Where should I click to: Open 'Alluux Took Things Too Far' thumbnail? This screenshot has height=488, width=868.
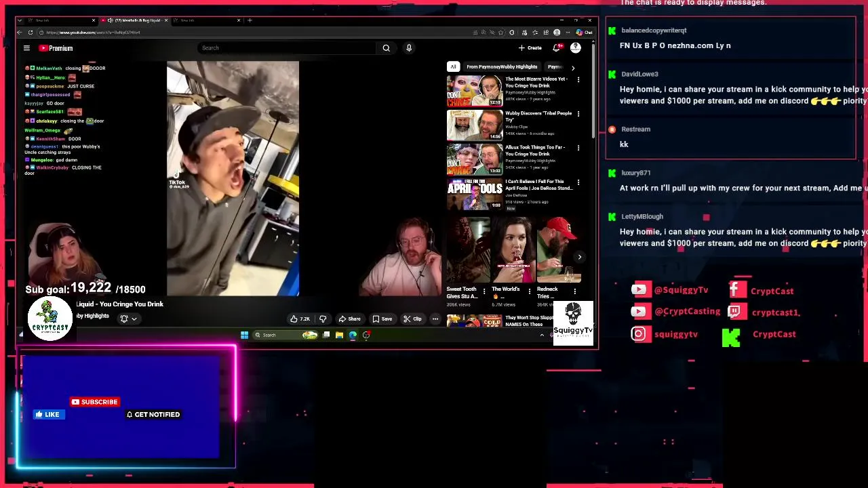[475, 160]
